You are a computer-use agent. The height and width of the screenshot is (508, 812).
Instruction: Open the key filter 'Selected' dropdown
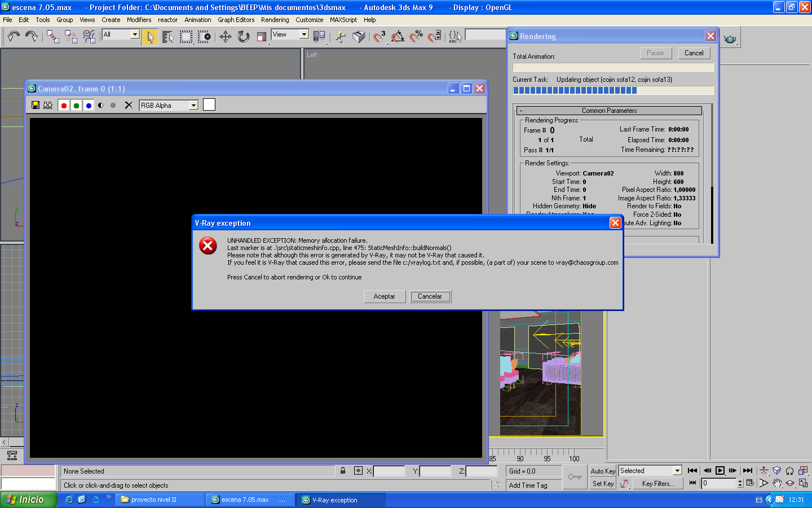tap(677, 471)
